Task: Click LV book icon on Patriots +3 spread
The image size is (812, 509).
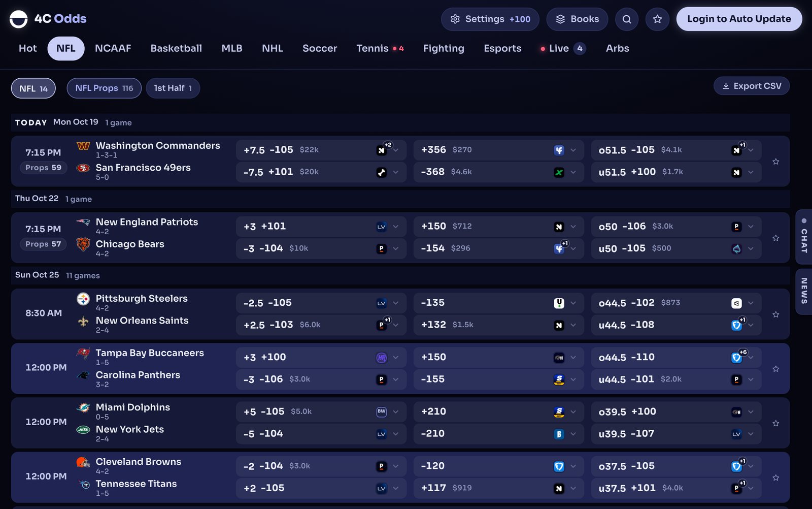Action: [x=382, y=227]
